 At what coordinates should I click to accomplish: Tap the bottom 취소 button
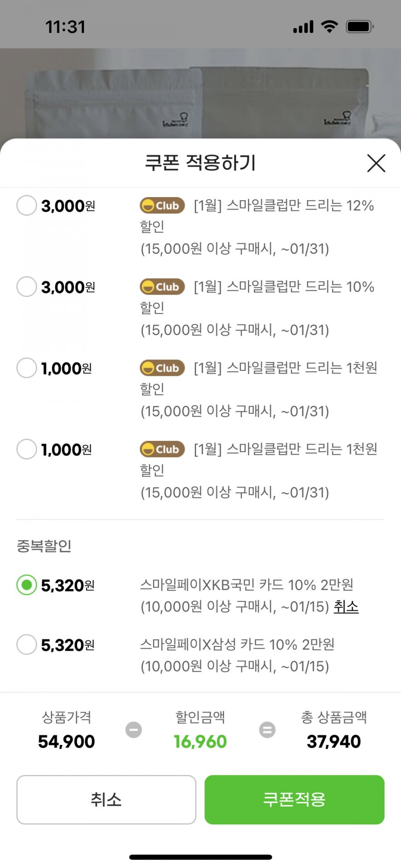coord(106,800)
